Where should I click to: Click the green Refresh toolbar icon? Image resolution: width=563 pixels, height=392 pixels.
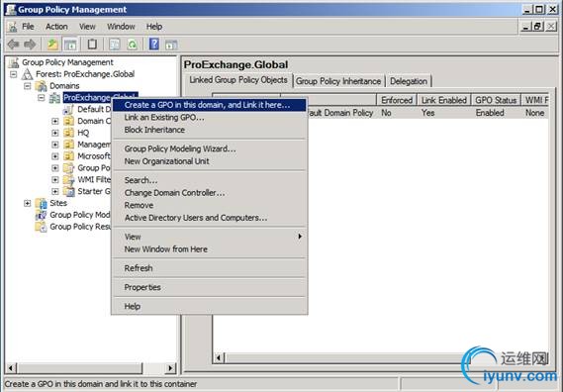point(133,45)
